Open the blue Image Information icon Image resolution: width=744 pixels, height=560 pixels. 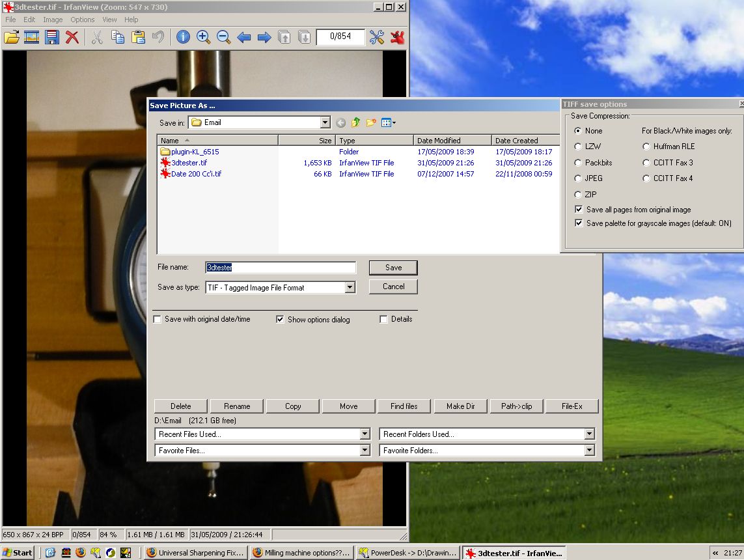(x=183, y=37)
